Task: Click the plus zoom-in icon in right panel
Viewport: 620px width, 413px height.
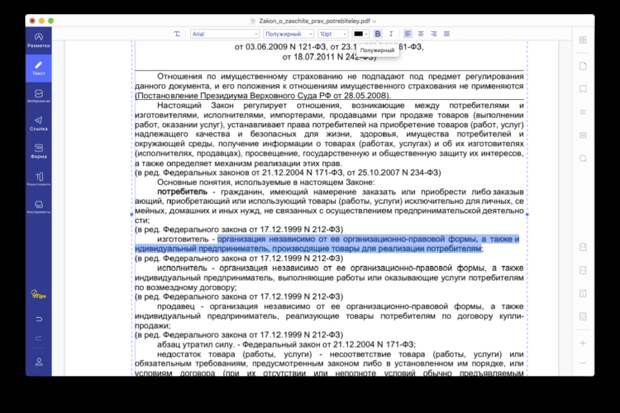Action: [x=583, y=343]
